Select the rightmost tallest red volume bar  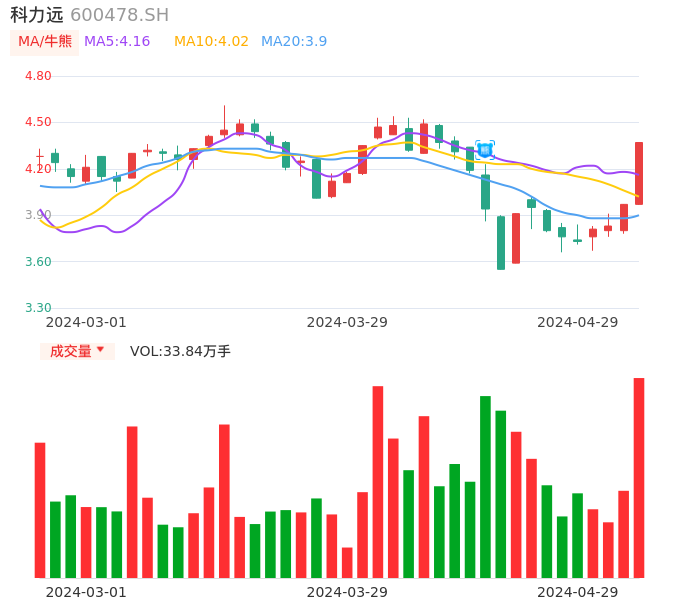point(639,477)
